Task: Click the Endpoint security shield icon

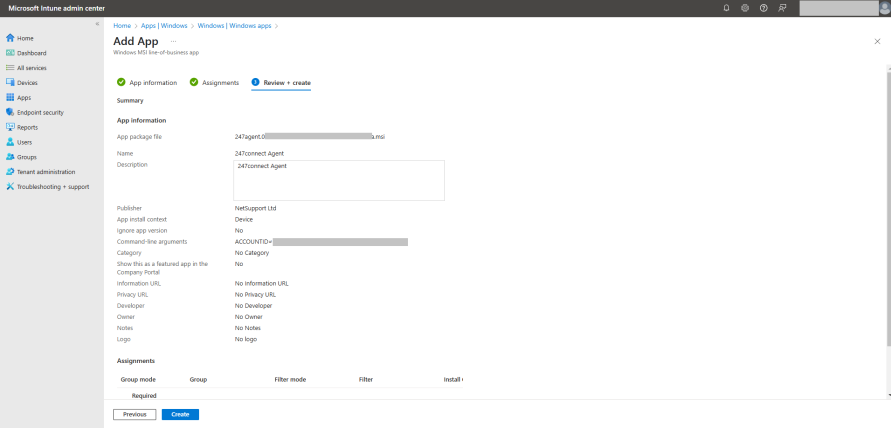Action: coord(10,112)
